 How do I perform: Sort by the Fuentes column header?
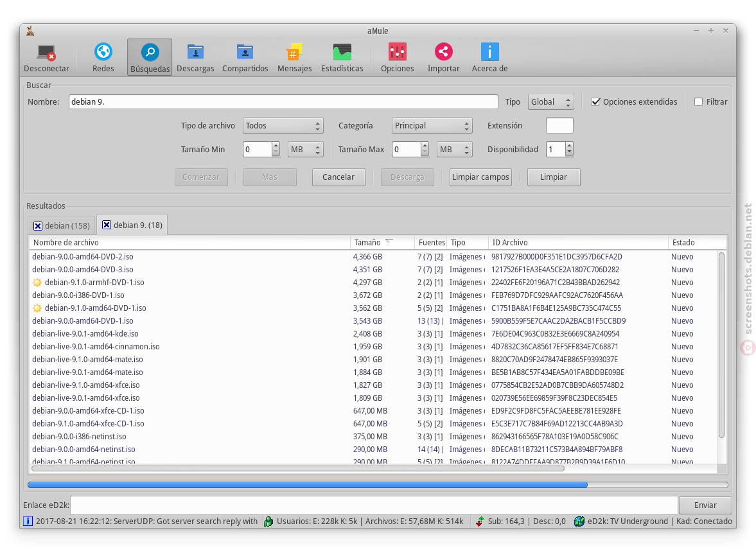point(431,243)
